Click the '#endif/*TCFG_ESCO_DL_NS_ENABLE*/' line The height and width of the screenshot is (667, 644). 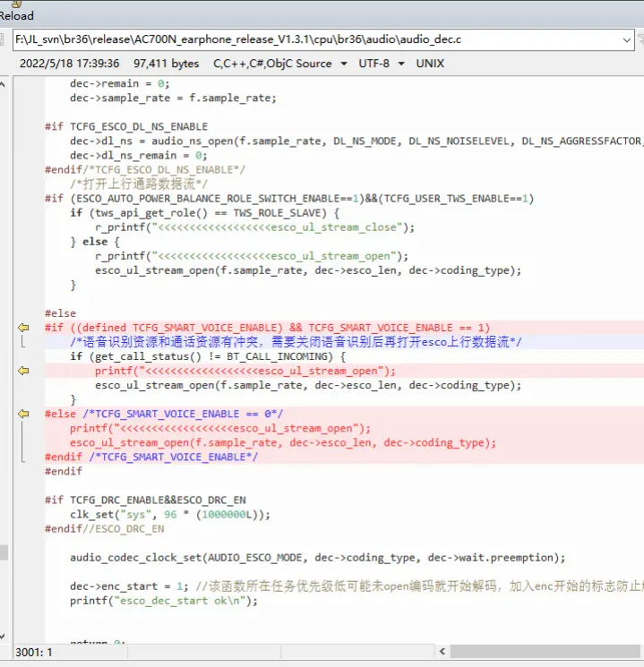click(145, 170)
